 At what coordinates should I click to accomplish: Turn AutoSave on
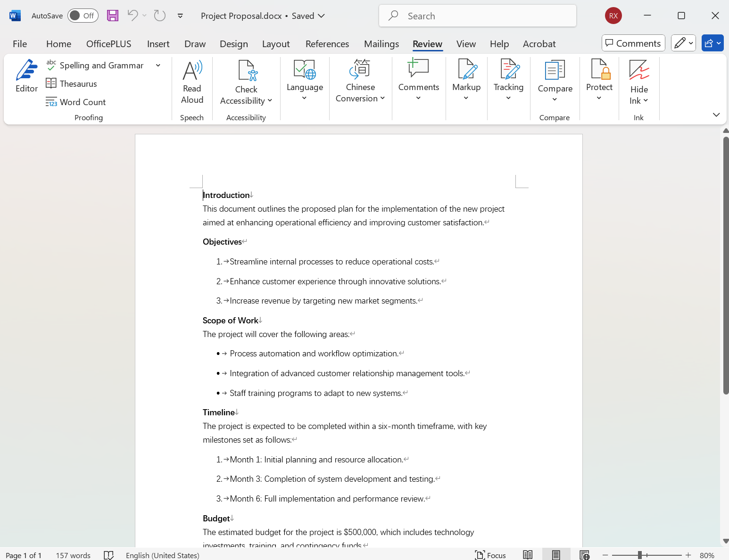point(83,16)
